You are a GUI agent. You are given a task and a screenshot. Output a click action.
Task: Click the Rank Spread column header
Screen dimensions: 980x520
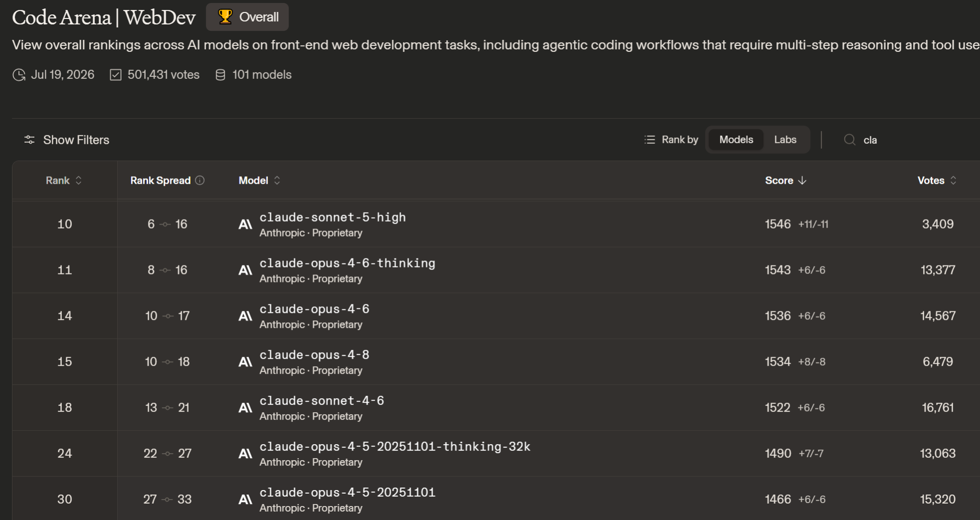point(161,180)
